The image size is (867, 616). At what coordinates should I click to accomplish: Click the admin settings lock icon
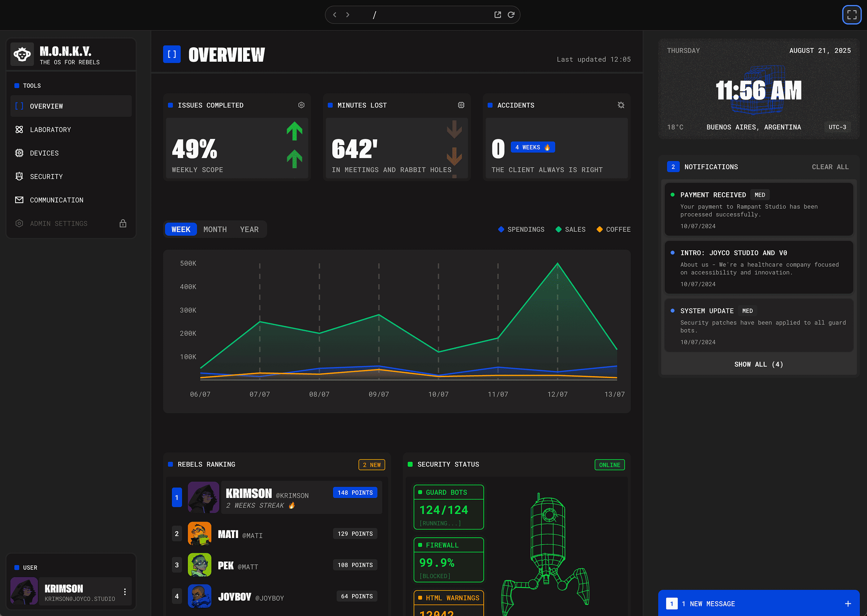click(x=122, y=223)
